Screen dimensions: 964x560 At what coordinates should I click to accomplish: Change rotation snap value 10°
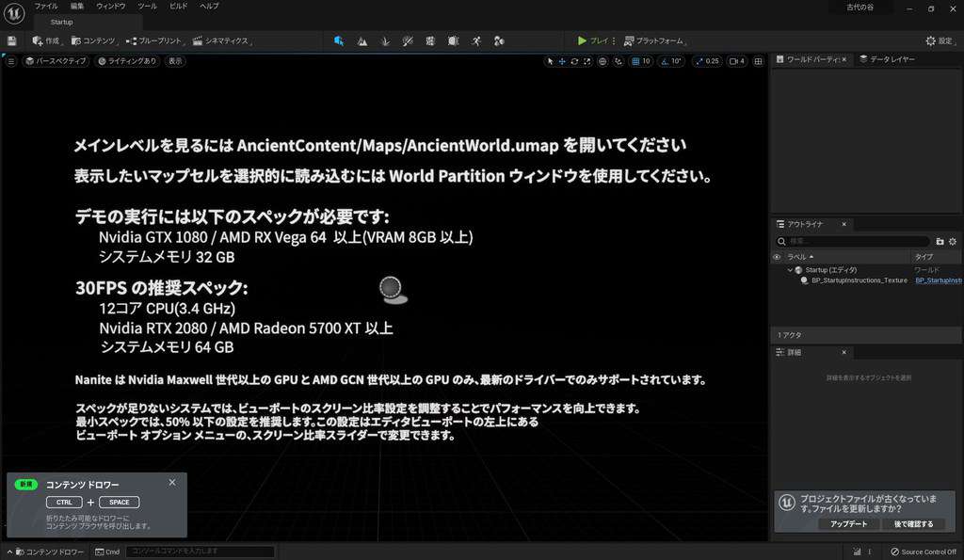[x=676, y=61]
